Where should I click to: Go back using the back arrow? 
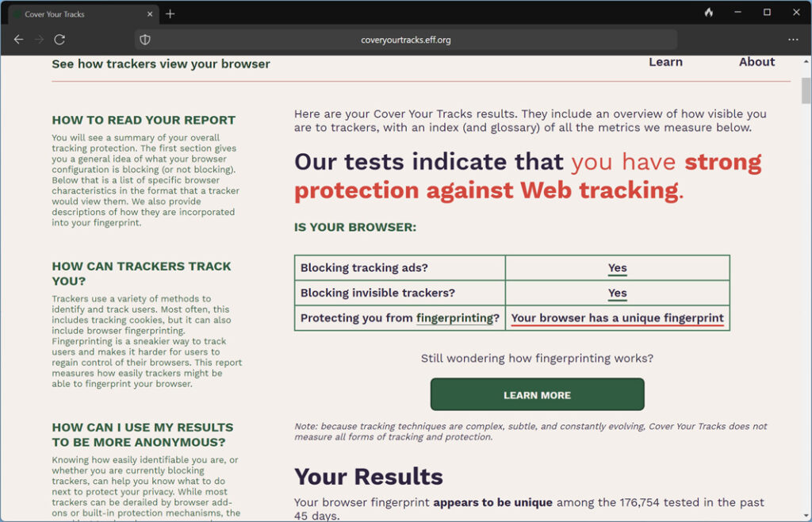click(19, 40)
